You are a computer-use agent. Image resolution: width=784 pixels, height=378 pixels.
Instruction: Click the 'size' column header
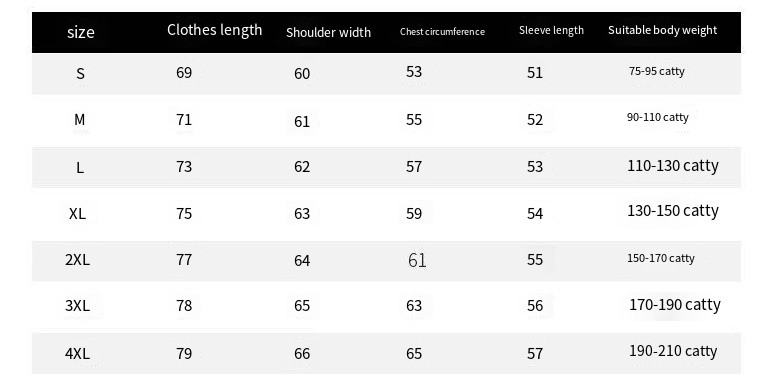pos(80,32)
